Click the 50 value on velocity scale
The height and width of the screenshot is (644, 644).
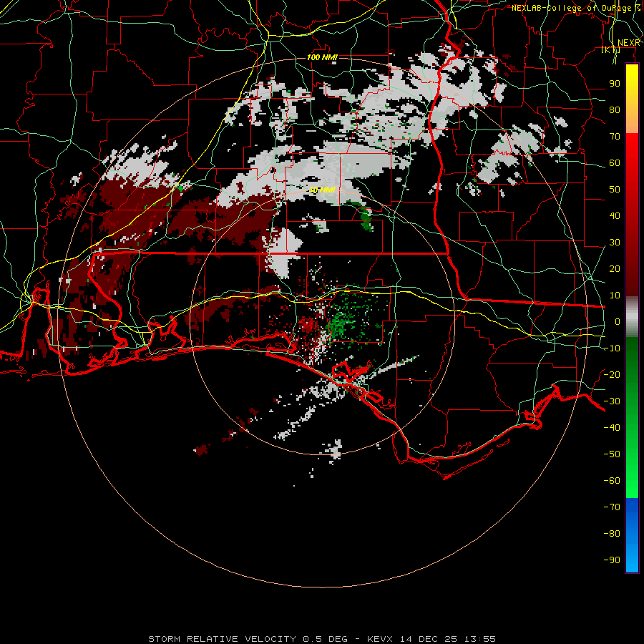615,190
